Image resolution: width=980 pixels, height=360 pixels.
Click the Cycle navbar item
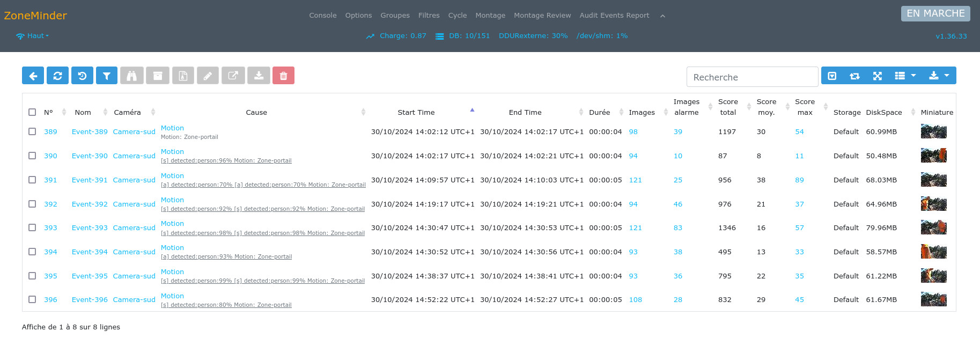[458, 16]
